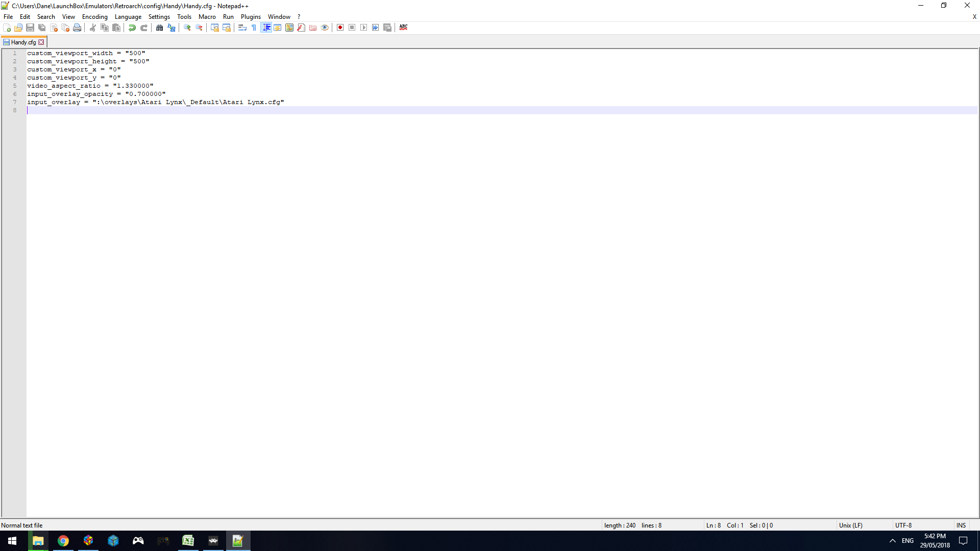The height and width of the screenshot is (551, 980).
Task: Click the X close-document button under window controls
Action: (974, 17)
